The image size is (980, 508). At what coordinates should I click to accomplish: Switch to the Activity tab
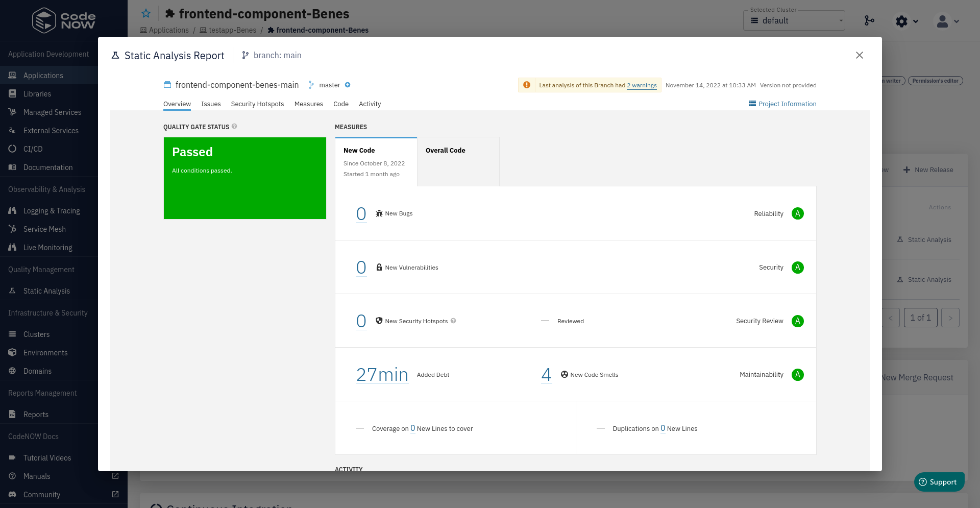point(370,104)
